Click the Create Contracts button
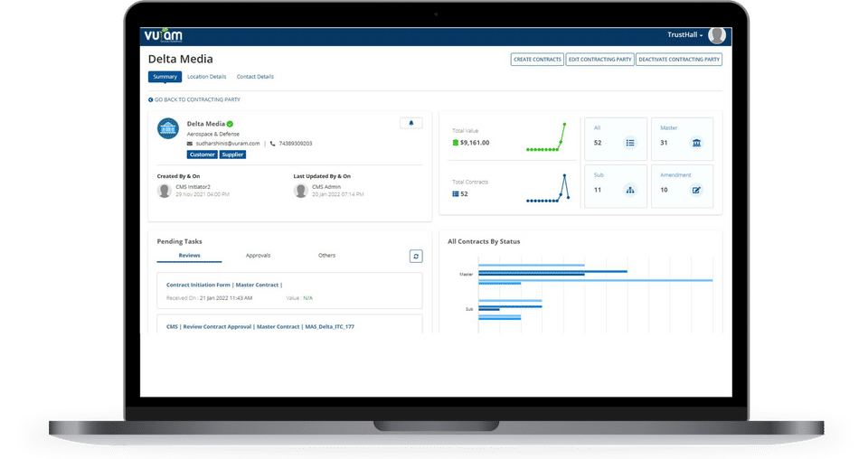This screenshot has width=868, height=459. [x=537, y=59]
